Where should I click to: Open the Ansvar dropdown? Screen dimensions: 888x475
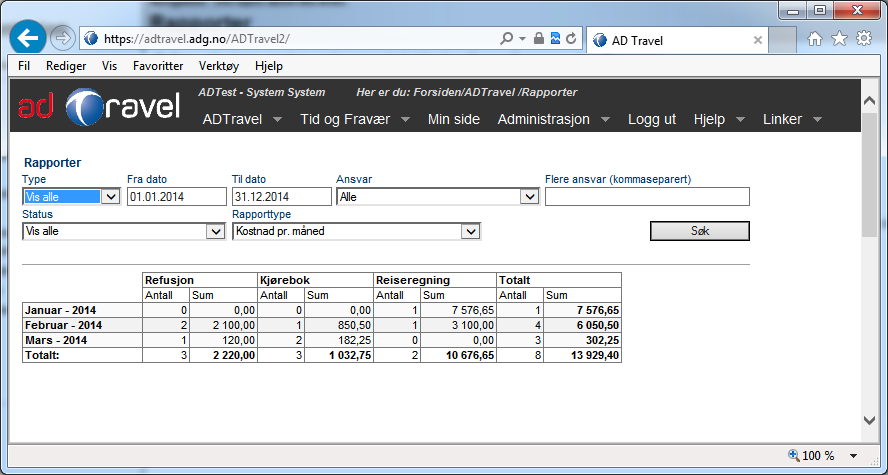437,196
